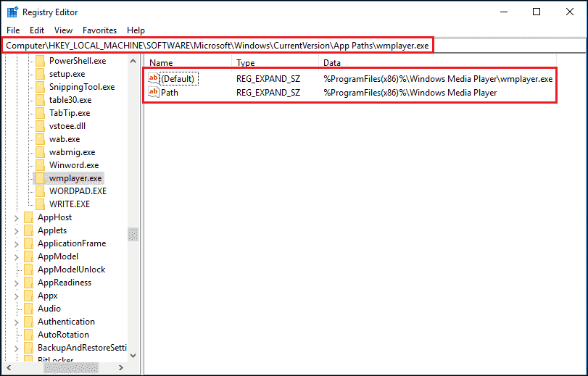Click the AppHost folder icon
Image resolution: width=588 pixels, height=376 pixels.
tap(28, 217)
